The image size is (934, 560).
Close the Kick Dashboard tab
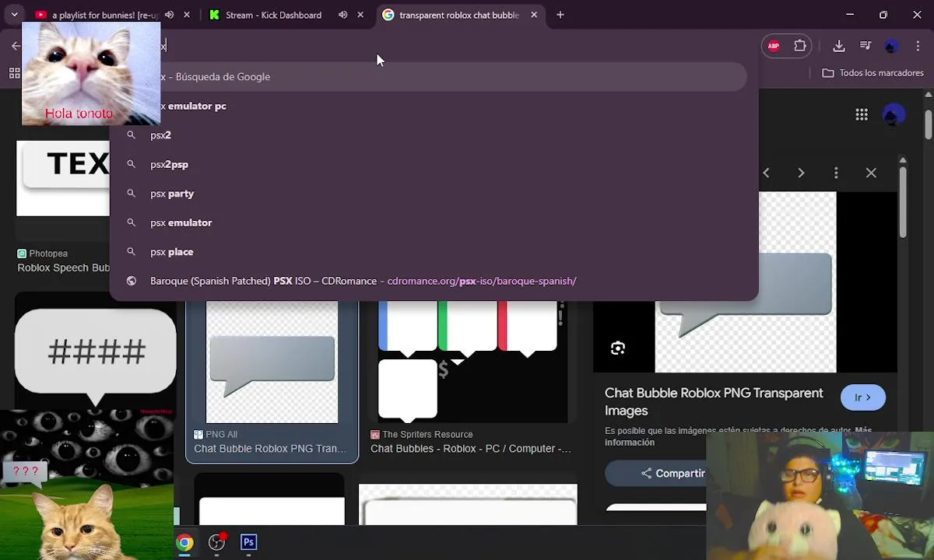(360, 15)
